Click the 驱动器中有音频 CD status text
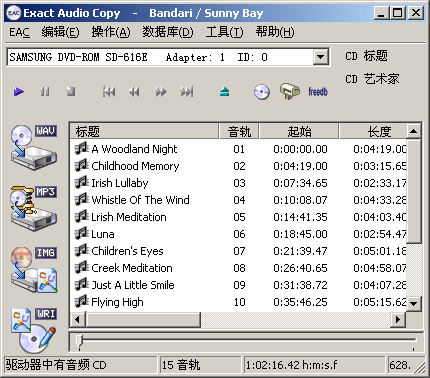 coord(56,365)
